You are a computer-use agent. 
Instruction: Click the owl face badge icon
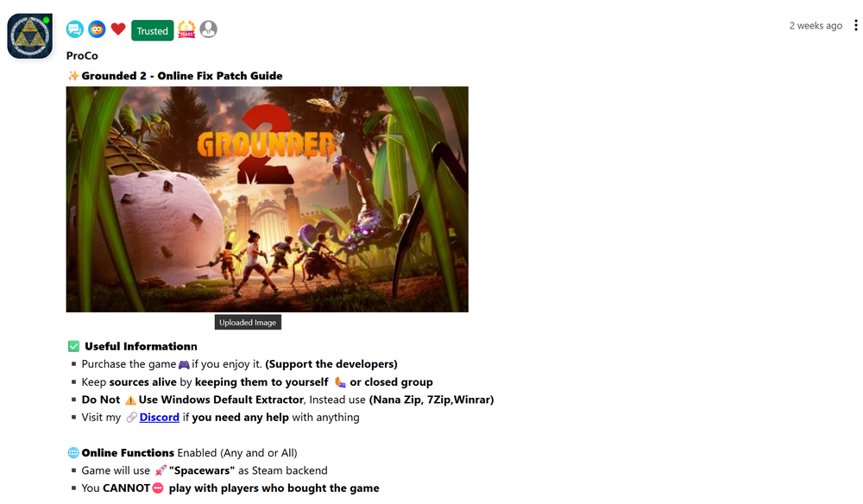click(97, 29)
